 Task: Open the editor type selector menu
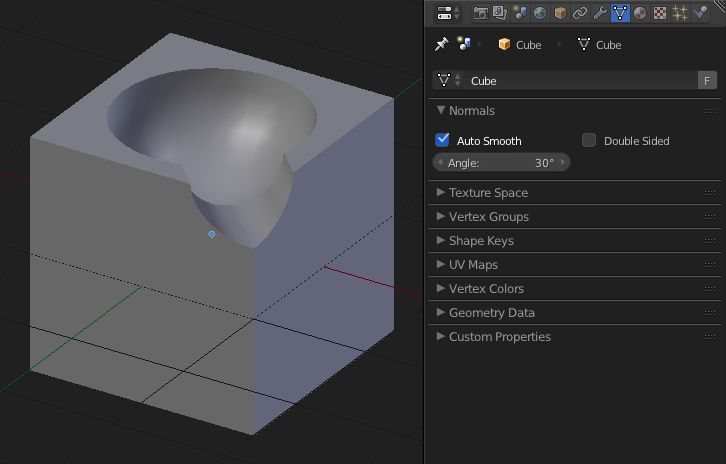pyautogui.click(x=448, y=13)
